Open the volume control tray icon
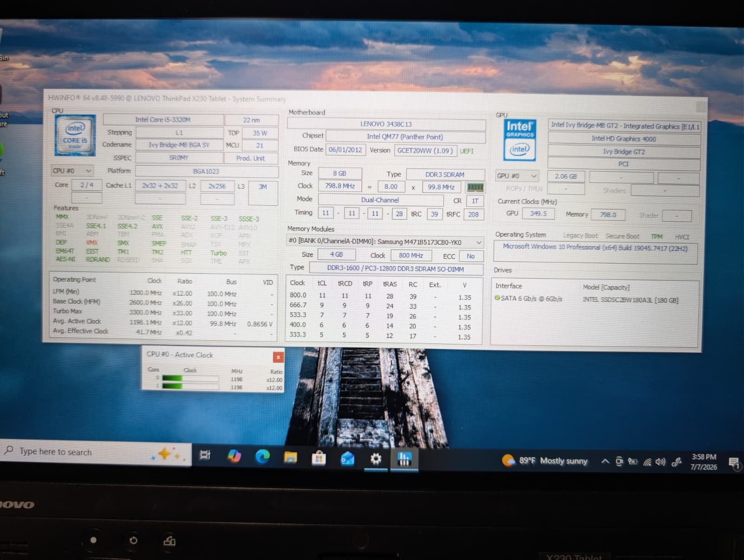Screen dimensions: 744x560 tap(660, 462)
